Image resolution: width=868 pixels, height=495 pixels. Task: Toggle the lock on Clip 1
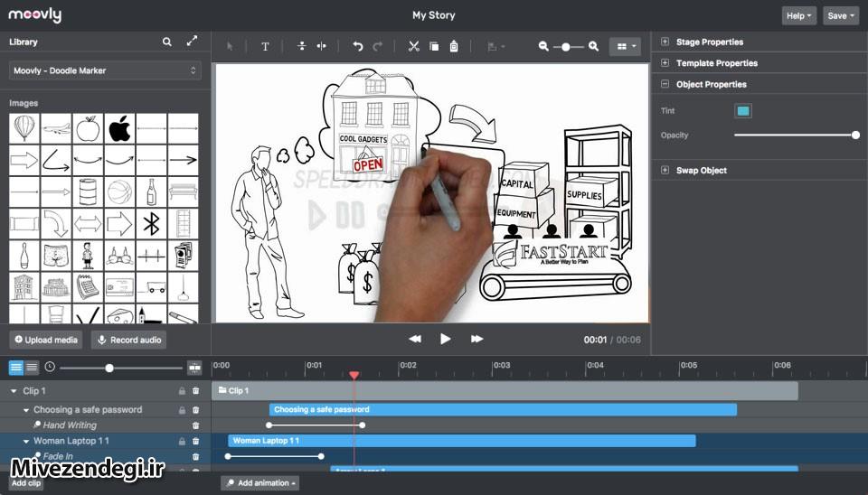point(182,391)
